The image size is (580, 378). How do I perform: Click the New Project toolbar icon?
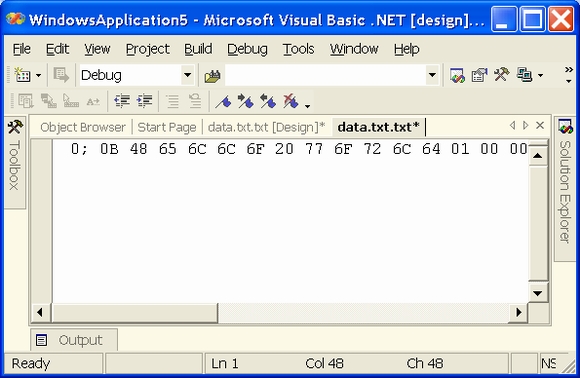22,75
